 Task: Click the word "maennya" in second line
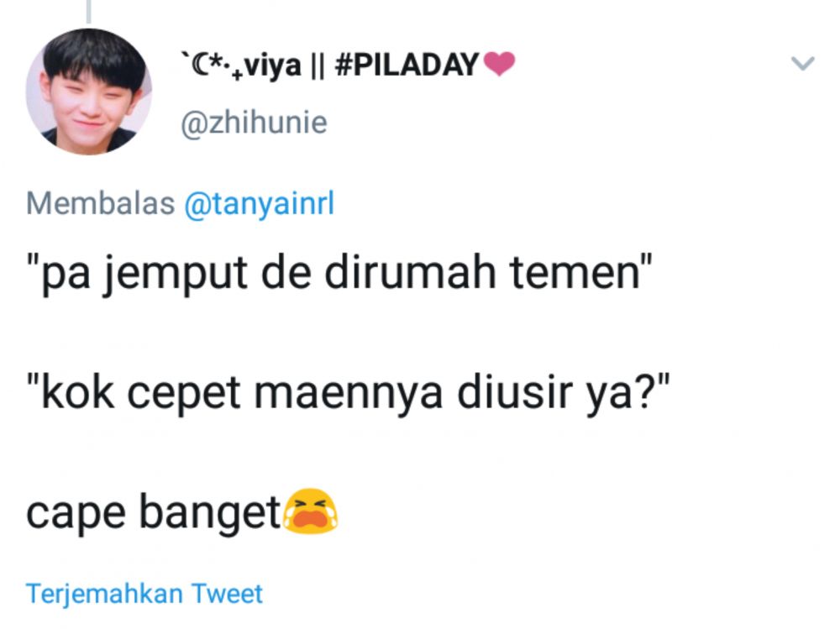(348, 395)
